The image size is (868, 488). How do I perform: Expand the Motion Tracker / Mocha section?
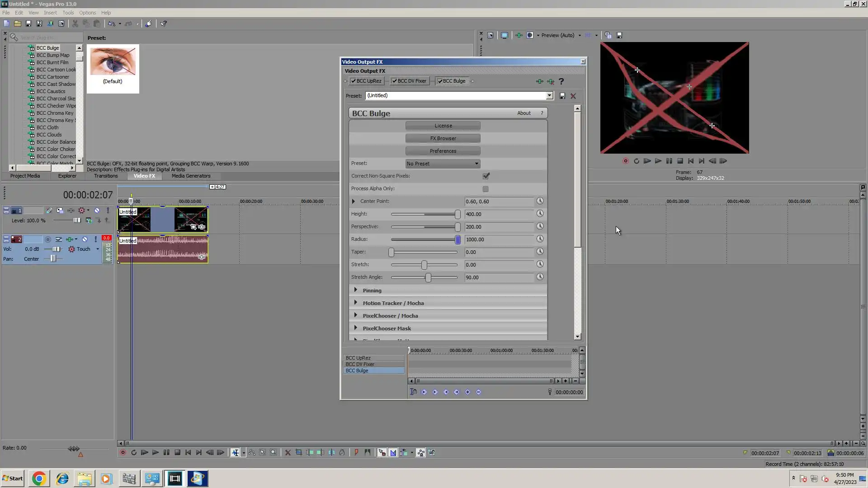(356, 303)
